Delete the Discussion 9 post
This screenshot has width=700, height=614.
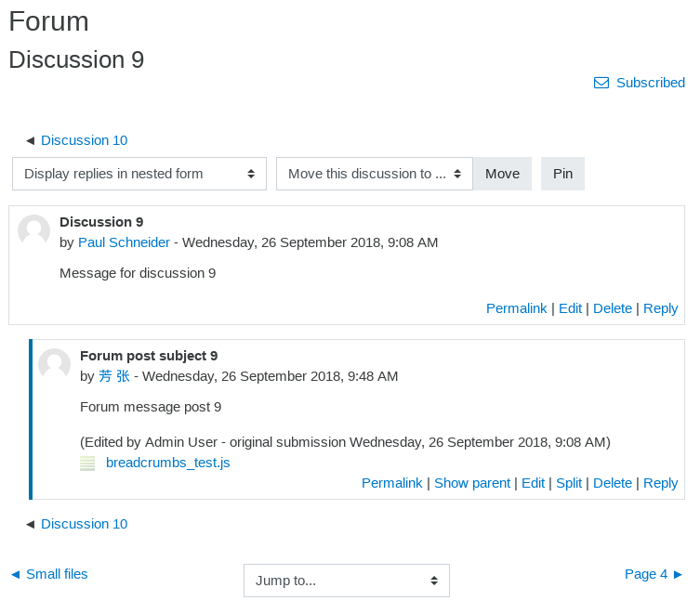point(612,308)
